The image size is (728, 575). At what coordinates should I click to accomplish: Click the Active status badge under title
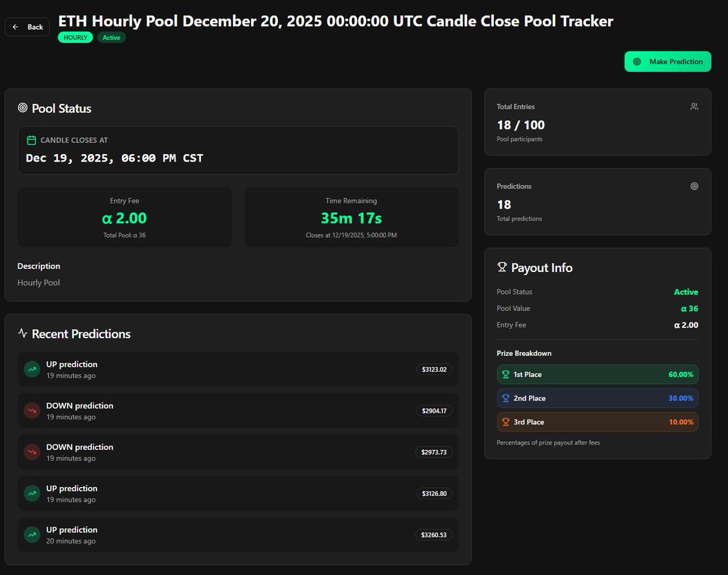[x=111, y=38]
